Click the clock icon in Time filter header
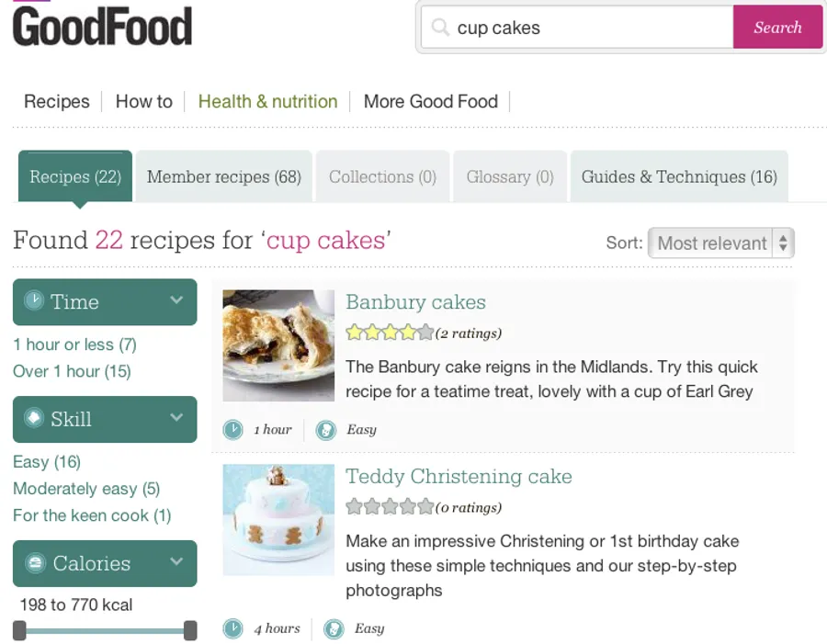 point(34,301)
